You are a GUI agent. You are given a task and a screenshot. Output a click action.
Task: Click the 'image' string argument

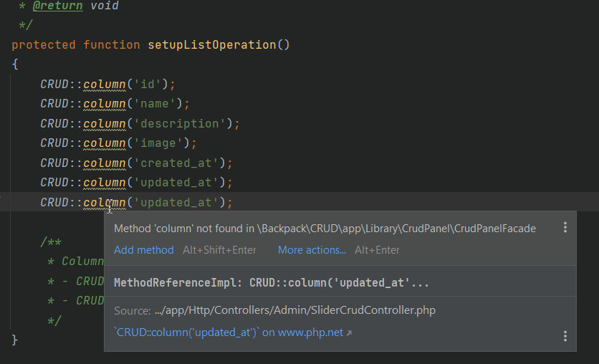(x=158, y=143)
